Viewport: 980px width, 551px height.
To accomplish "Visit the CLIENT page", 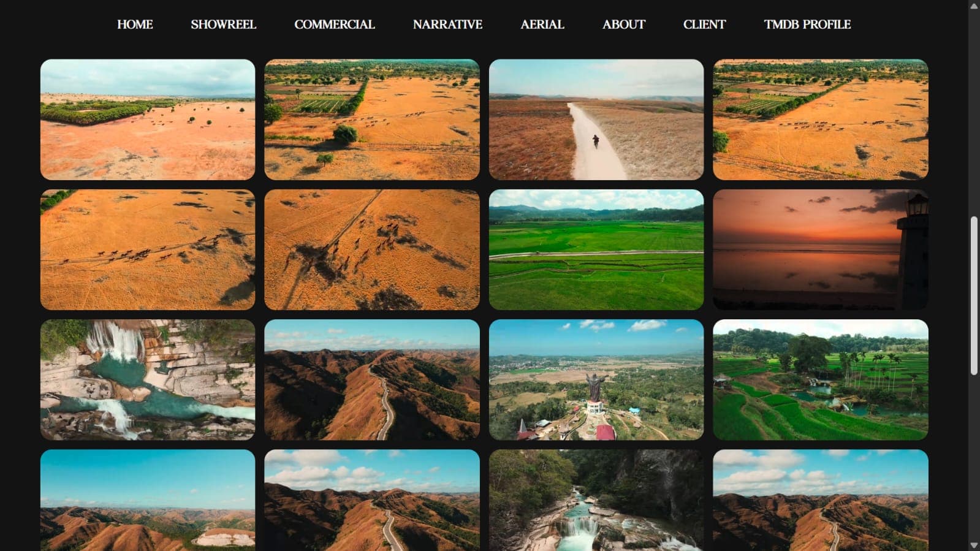I will (x=704, y=25).
